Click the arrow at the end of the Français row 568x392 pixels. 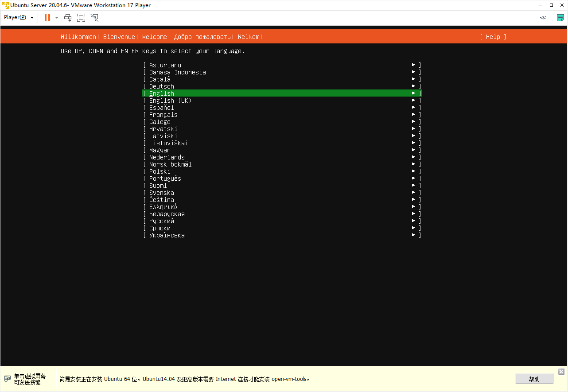tap(413, 115)
